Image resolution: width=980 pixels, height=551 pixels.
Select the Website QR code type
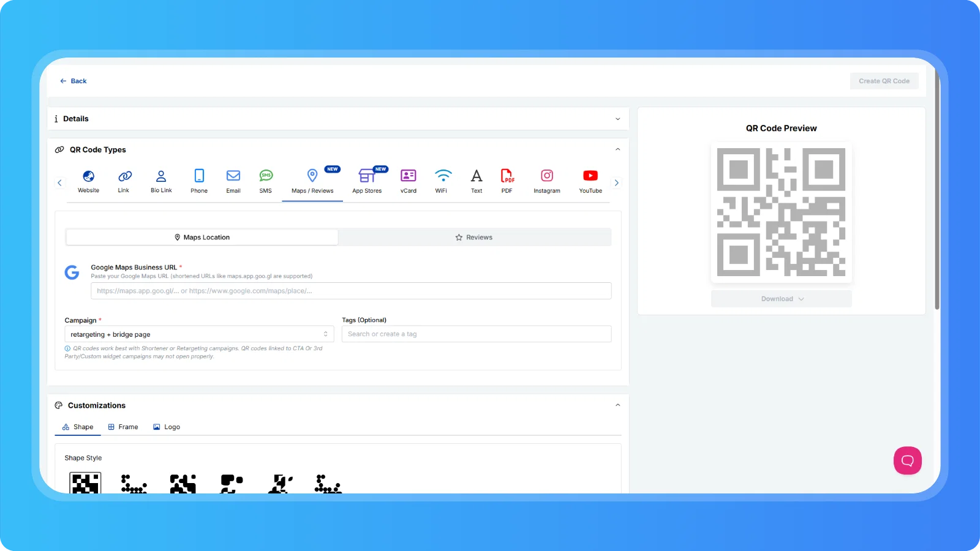point(88,181)
